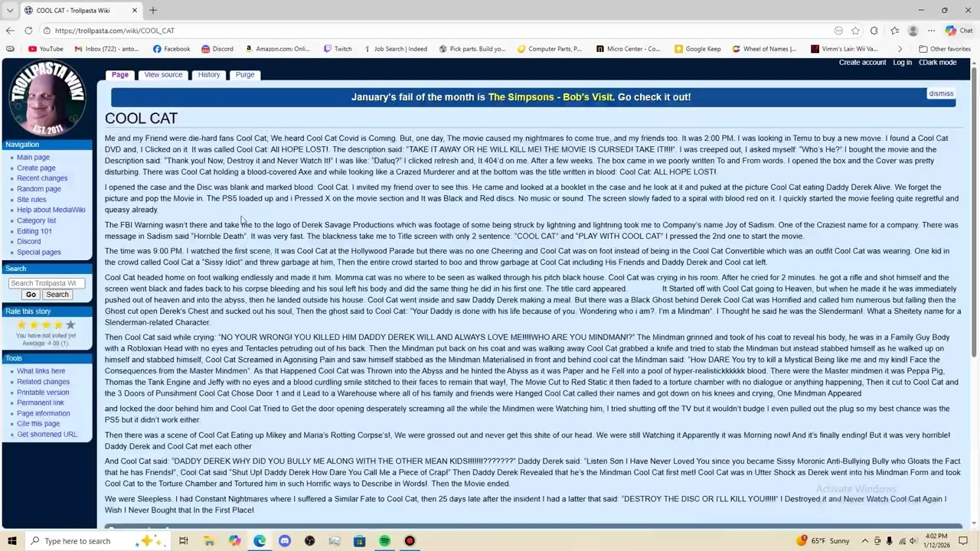Screen dimensions: 980x551
Task: Open the Other favorites folder
Action: click(x=944, y=49)
